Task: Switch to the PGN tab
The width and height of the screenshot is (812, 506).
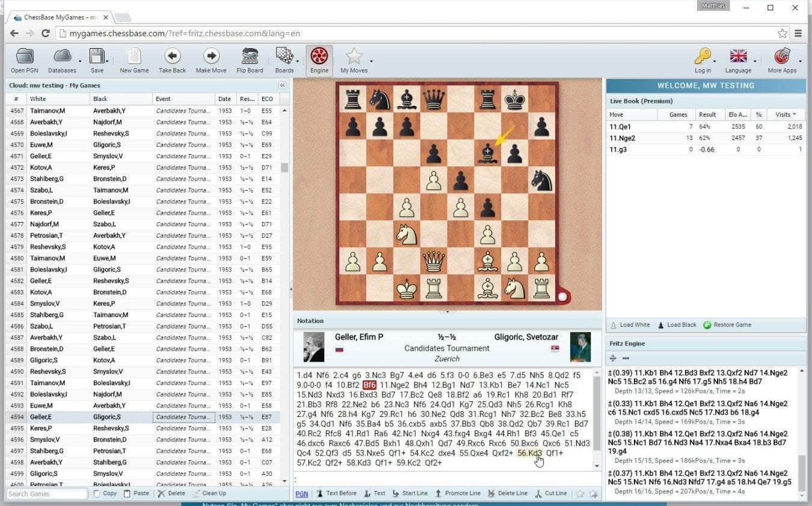Action: tap(301, 493)
